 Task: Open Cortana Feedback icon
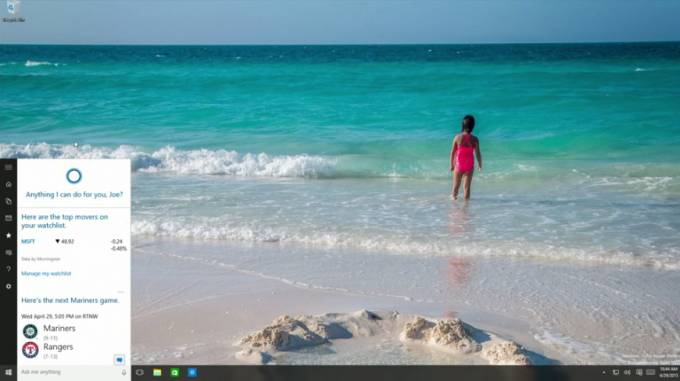click(x=8, y=252)
